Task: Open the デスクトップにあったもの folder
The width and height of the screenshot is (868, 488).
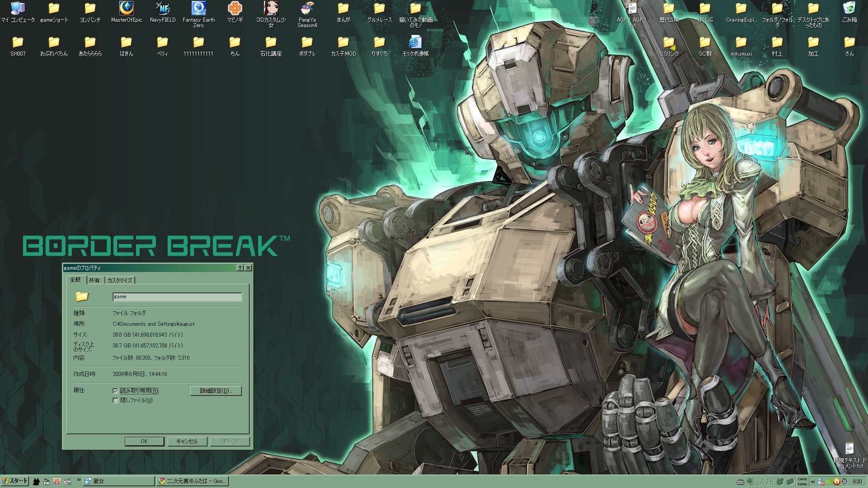Action: (813, 14)
